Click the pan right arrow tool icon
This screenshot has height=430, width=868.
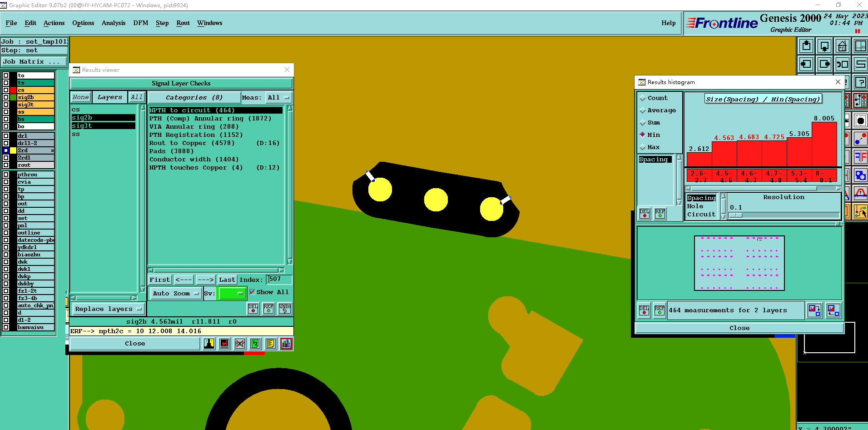[824, 64]
